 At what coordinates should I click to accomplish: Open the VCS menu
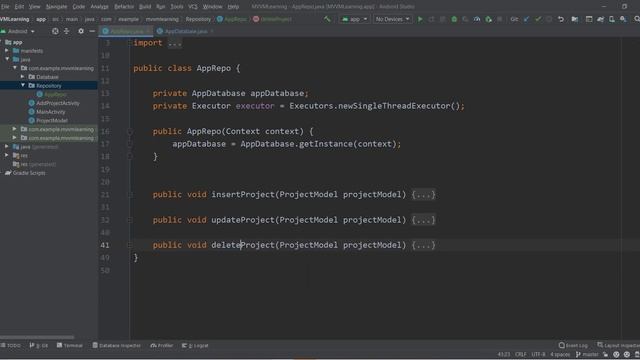coord(193,7)
